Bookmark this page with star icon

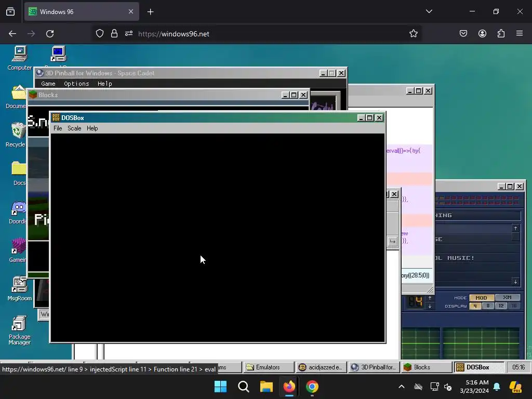413,34
